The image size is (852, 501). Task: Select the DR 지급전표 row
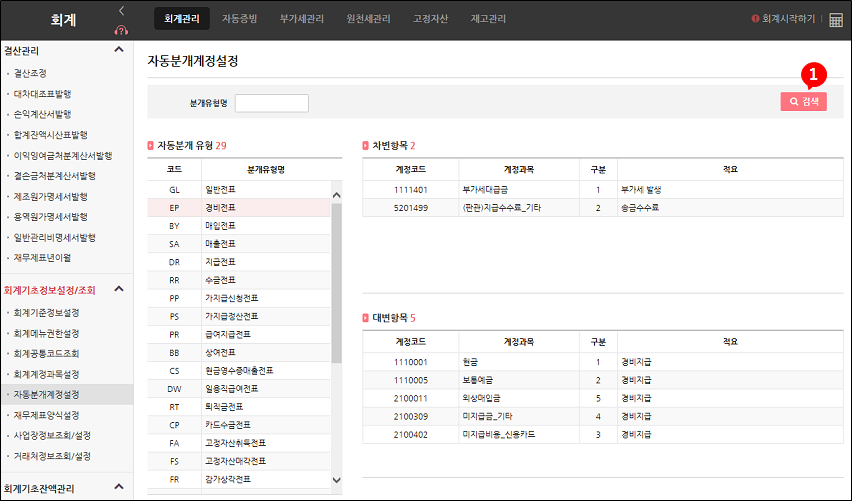(x=239, y=262)
